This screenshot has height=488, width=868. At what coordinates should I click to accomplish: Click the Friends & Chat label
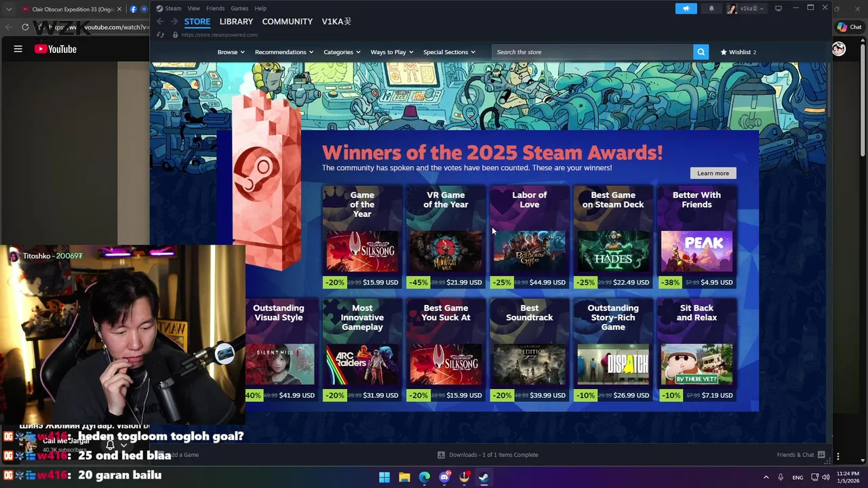795,455
